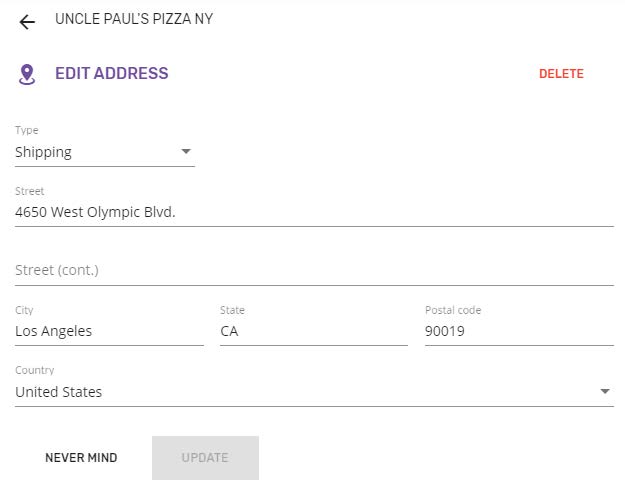This screenshot has height=487, width=625.
Task: Click the Street label above the address
Action: click(29, 191)
